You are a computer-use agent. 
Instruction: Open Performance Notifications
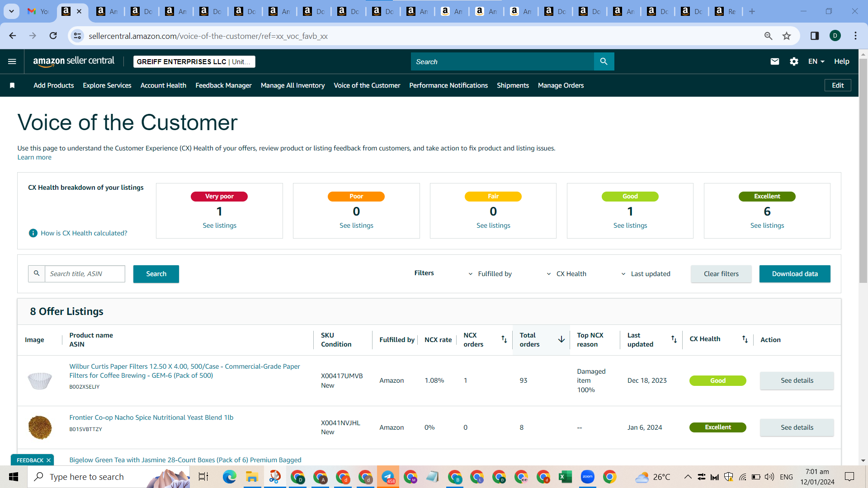(448, 85)
